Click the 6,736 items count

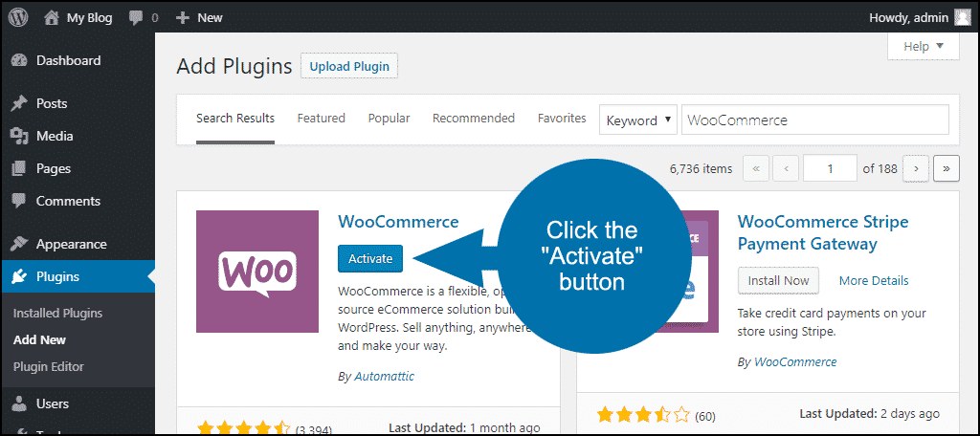click(701, 168)
